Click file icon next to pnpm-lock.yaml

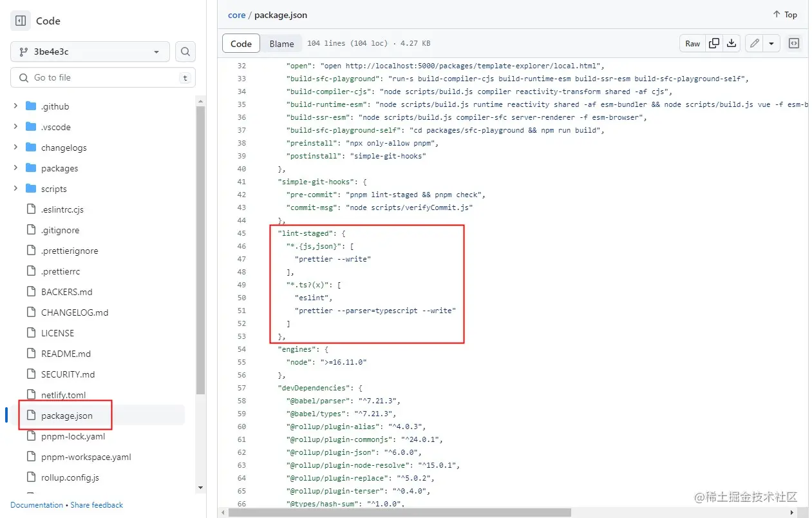31,436
